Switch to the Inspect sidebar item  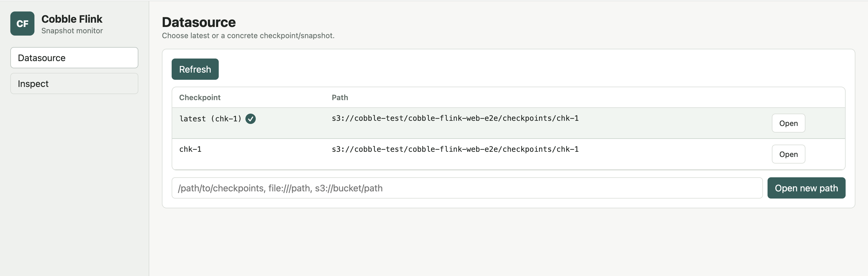[x=74, y=83]
